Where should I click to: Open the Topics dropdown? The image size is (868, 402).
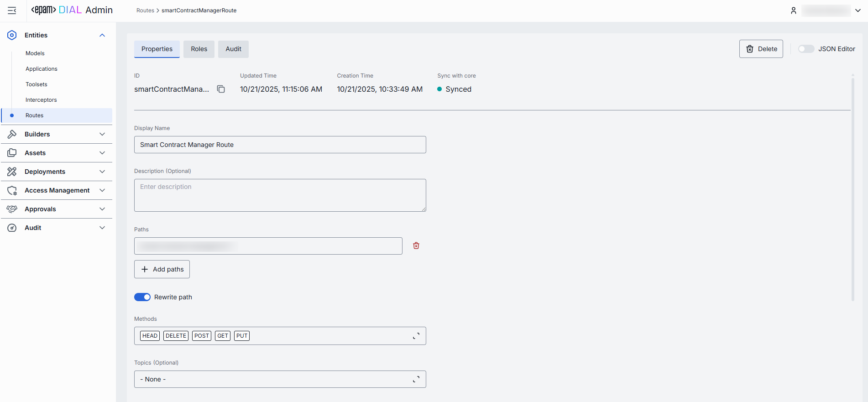(x=416, y=379)
